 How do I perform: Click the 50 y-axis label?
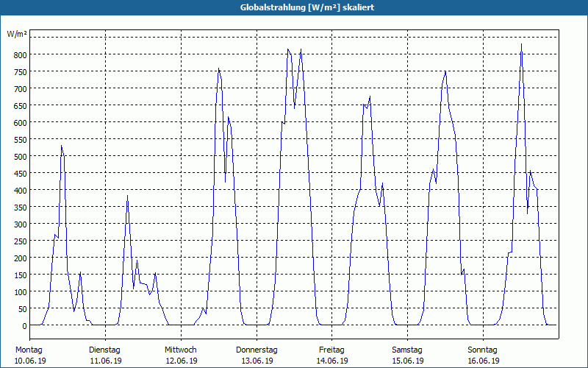[x=22, y=309]
